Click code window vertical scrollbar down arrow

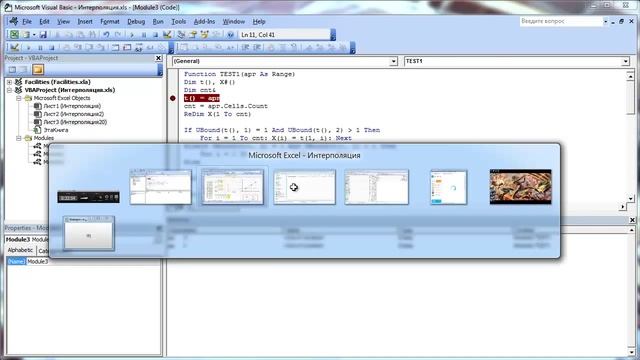[630, 199]
